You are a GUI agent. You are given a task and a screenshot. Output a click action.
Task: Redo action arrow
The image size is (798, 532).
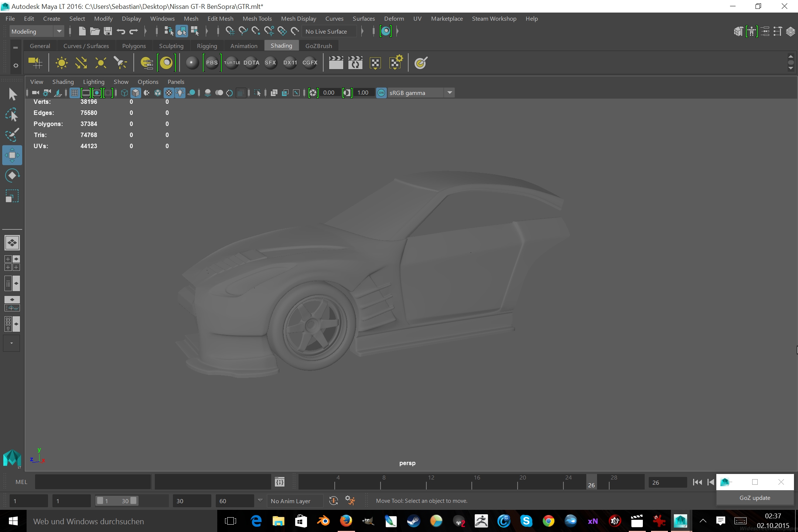click(x=134, y=31)
